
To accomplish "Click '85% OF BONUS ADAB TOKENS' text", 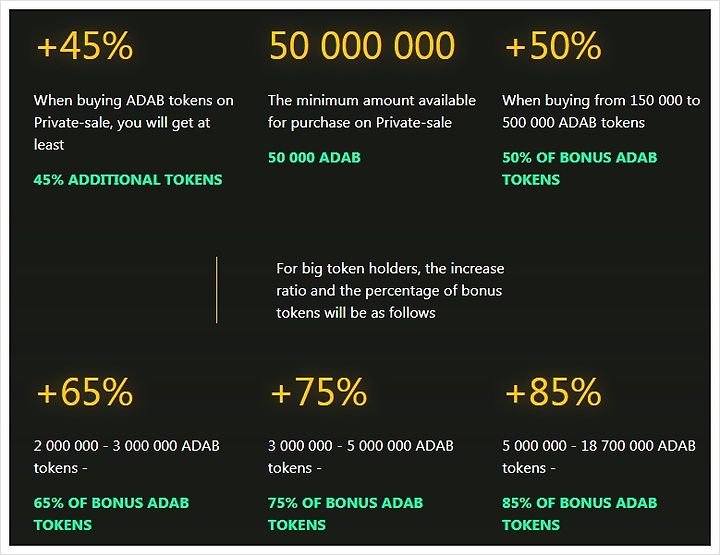I will pyautogui.click(x=579, y=514).
